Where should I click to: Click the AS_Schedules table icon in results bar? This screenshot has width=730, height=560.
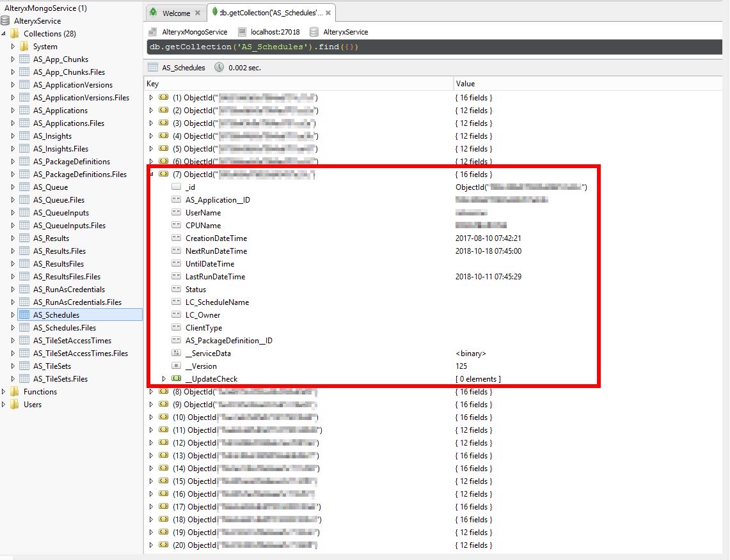(153, 66)
